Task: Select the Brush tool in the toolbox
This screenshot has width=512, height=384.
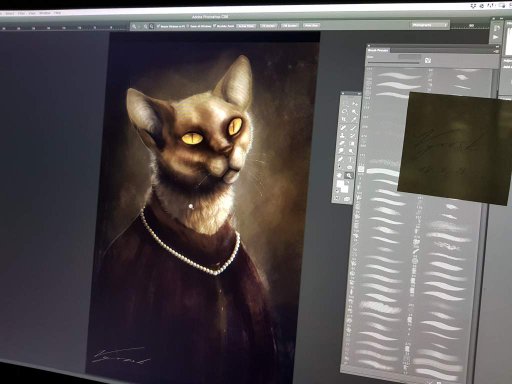Action: pos(354,128)
